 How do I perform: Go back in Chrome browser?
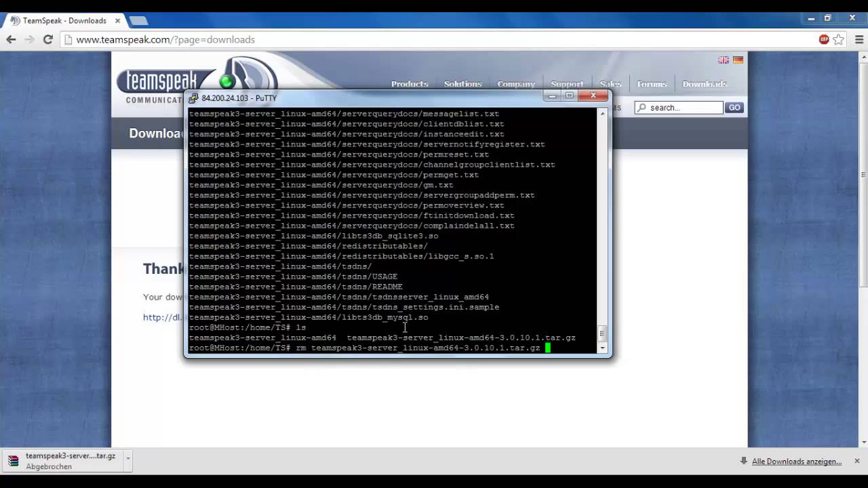[x=11, y=39]
